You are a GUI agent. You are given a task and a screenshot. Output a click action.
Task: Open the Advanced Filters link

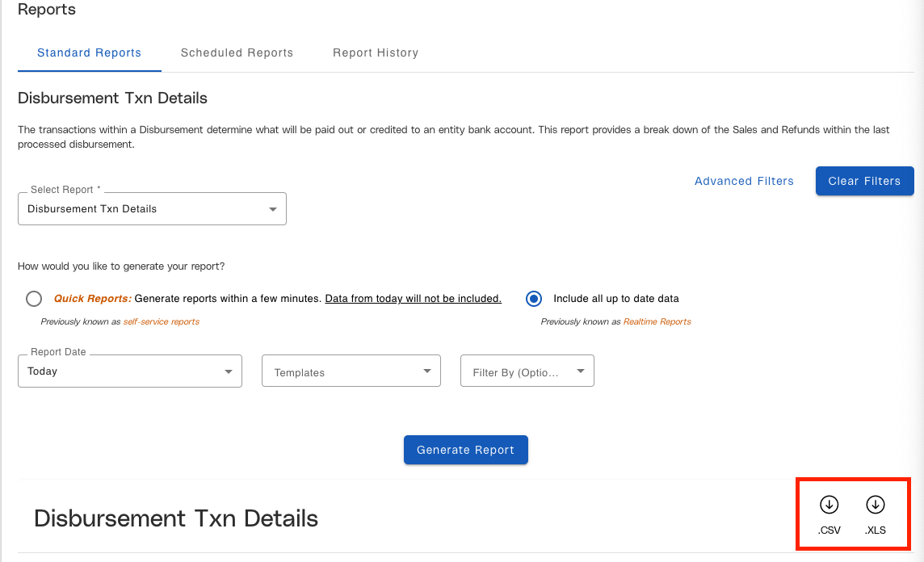(744, 181)
